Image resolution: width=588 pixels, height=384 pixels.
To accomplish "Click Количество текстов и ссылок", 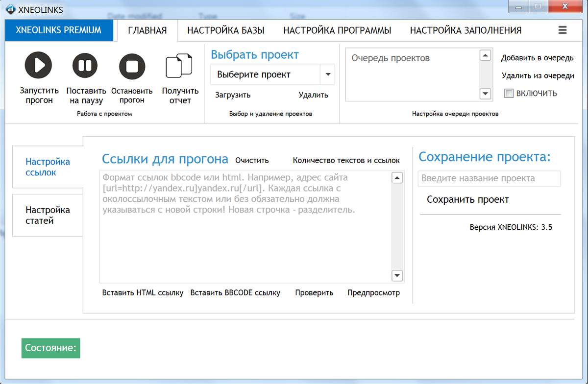I will point(346,160).
